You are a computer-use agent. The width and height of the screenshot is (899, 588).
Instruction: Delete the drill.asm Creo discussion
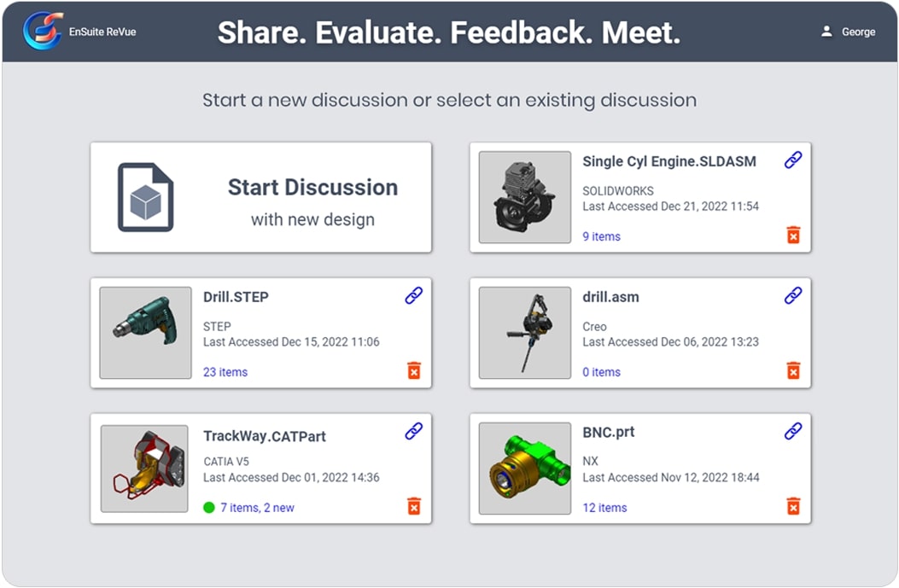[793, 370]
